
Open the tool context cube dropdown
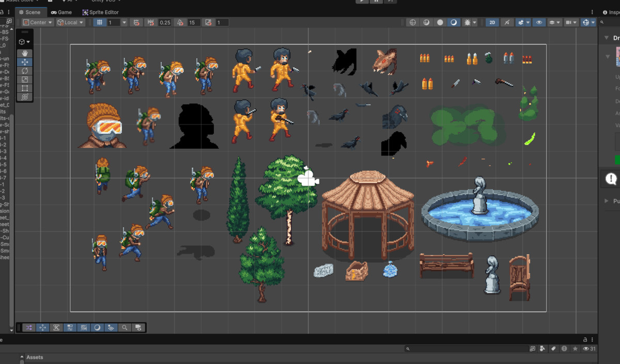pyautogui.click(x=24, y=42)
